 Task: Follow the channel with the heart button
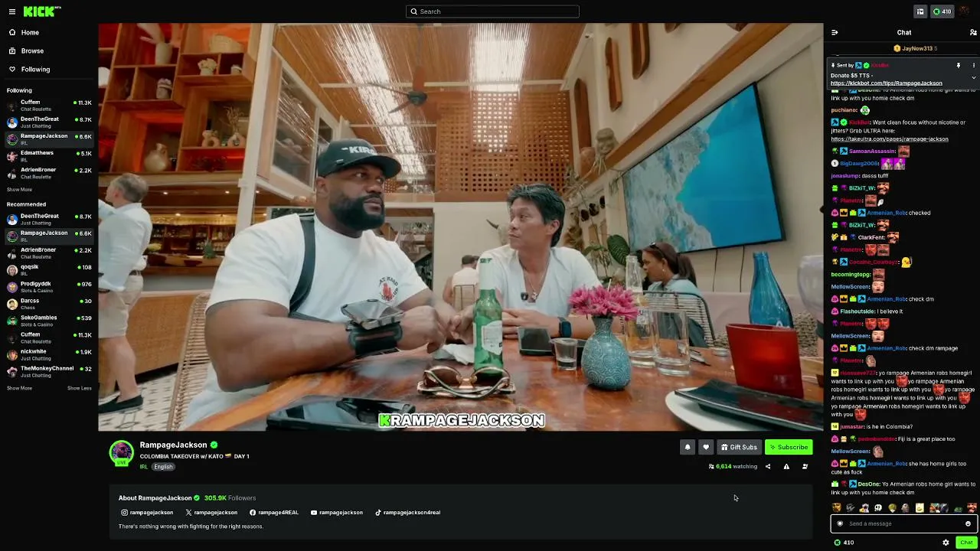pyautogui.click(x=706, y=447)
